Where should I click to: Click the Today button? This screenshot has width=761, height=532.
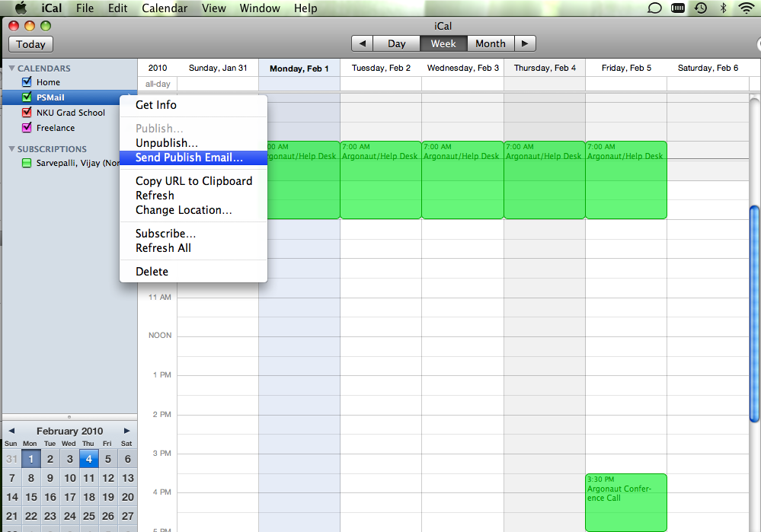[x=30, y=44]
